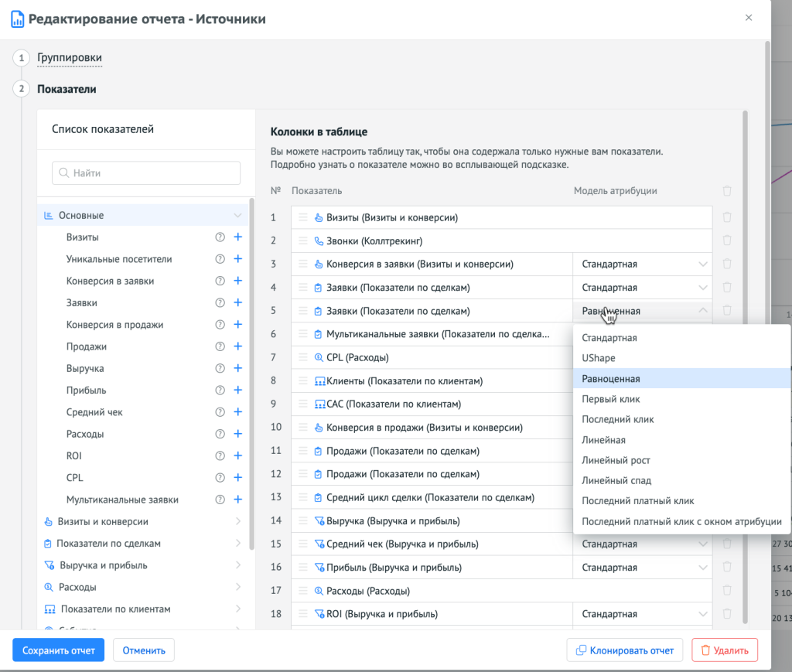Image resolution: width=792 pixels, height=672 pixels.
Task: Click plus icon next to Выручка
Action: coord(237,369)
